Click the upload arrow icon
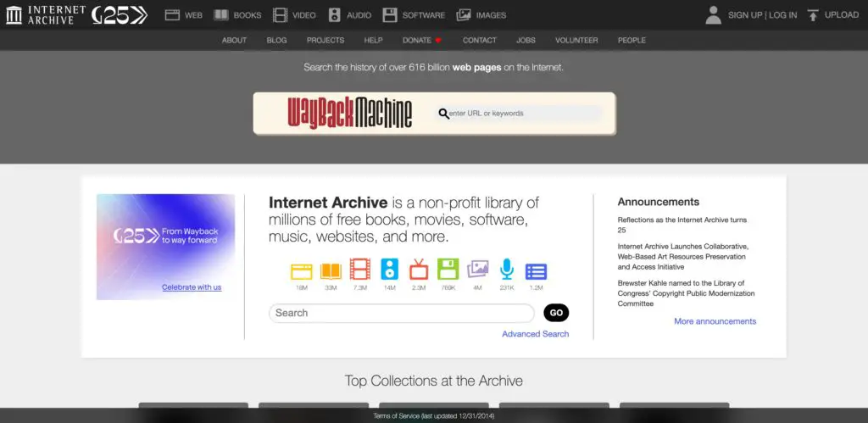Viewport: 868px width, 423px height. click(x=813, y=15)
